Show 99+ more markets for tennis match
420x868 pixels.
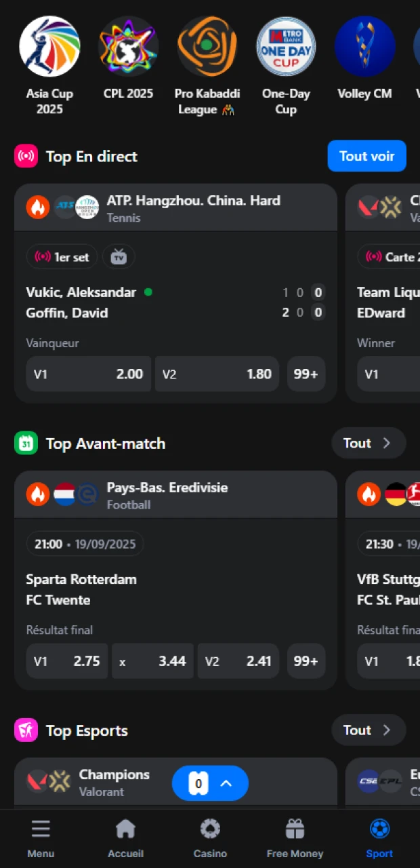click(x=306, y=374)
